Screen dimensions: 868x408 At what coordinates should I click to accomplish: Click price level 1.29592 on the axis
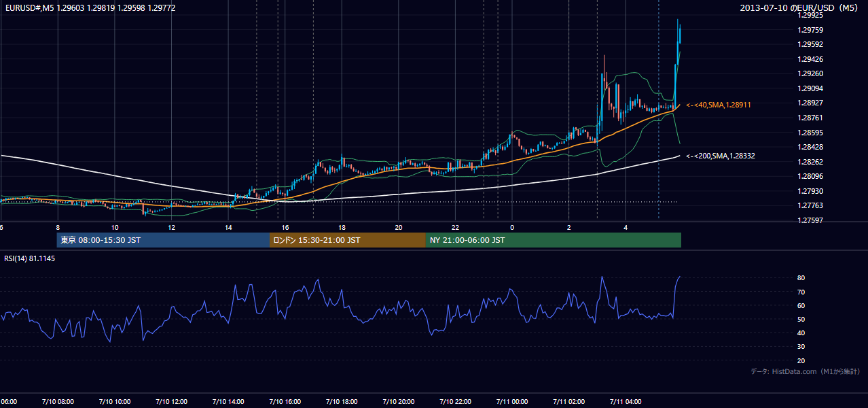coord(810,44)
